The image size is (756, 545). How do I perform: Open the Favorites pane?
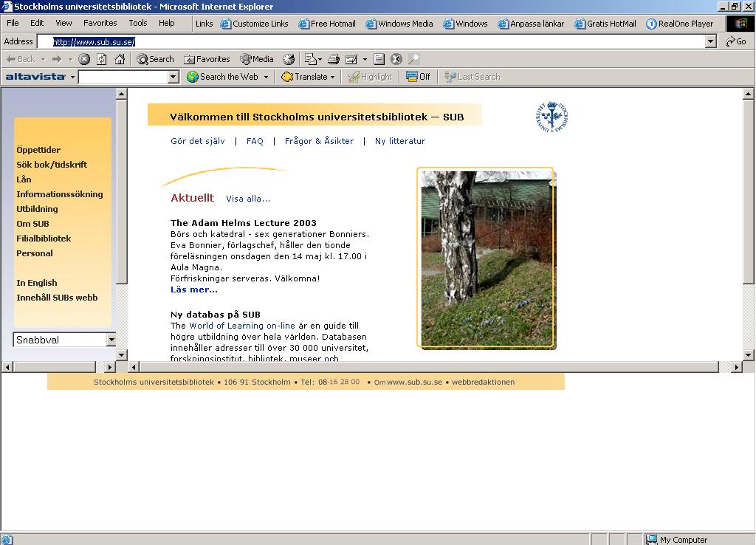[207, 59]
